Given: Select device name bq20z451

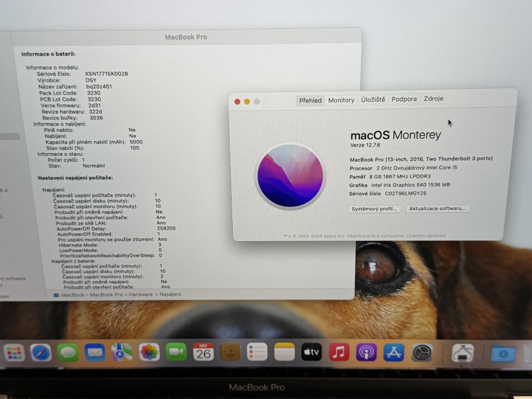Looking at the screenshot, I should [99, 87].
